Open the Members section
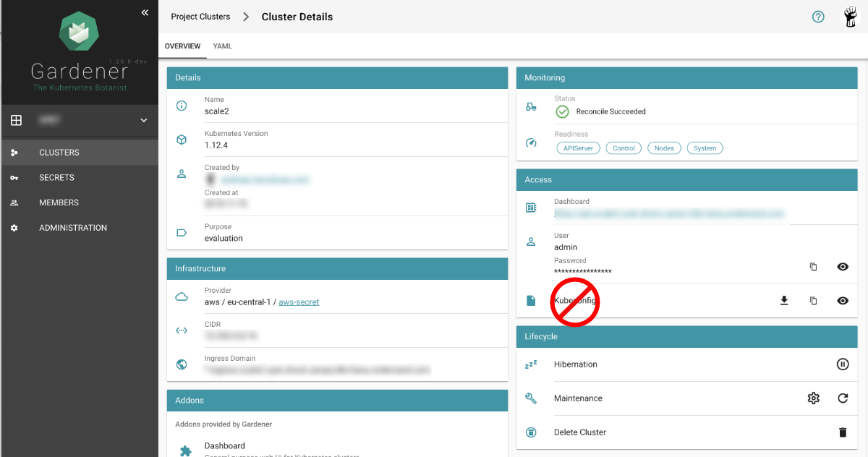This screenshot has width=868, height=457. coord(59,202)
